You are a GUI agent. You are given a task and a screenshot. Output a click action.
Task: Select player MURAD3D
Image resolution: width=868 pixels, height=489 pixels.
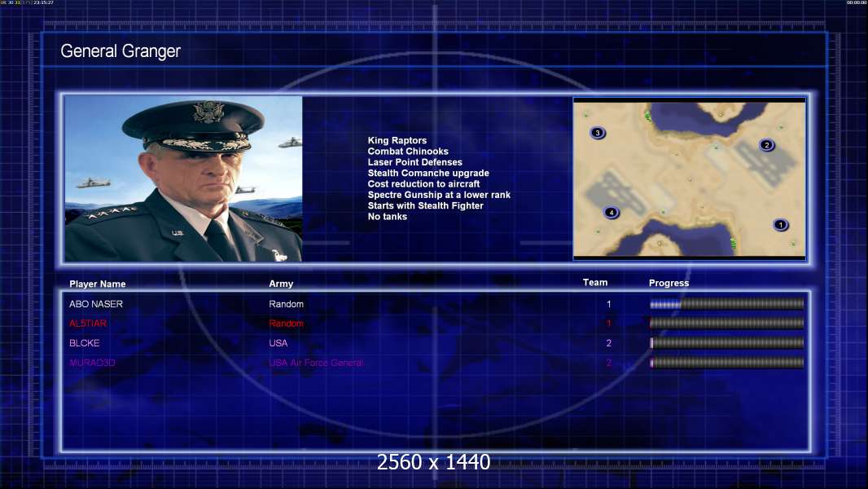point(92,363)
